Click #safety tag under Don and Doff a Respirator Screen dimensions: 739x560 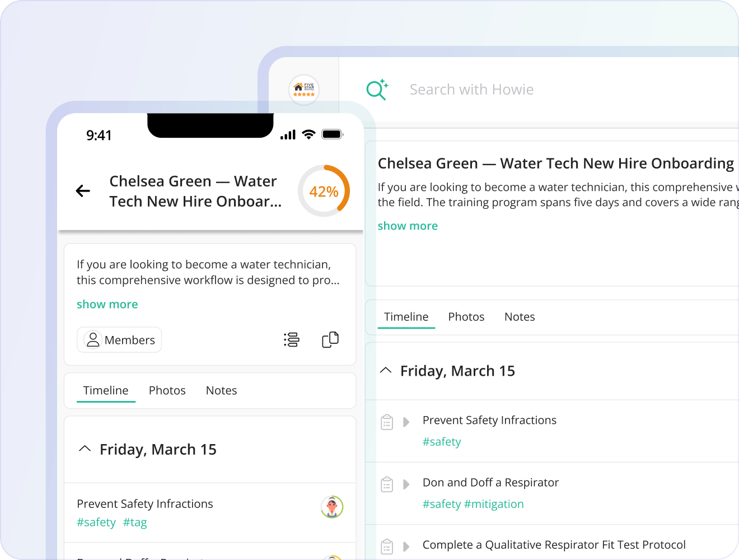pyautogui.click(x=442, y=504)
